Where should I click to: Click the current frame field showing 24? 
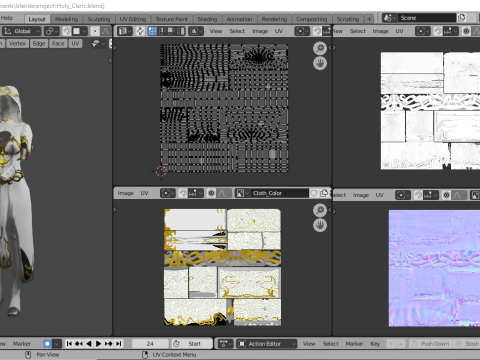click(x=150, y=343)
